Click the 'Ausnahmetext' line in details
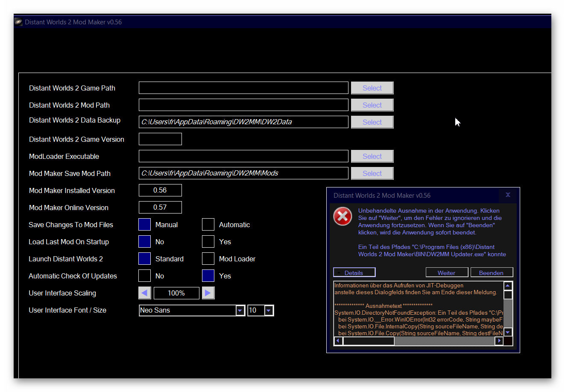The height and width of the screenshot is (392, 565). coord(383,306)
